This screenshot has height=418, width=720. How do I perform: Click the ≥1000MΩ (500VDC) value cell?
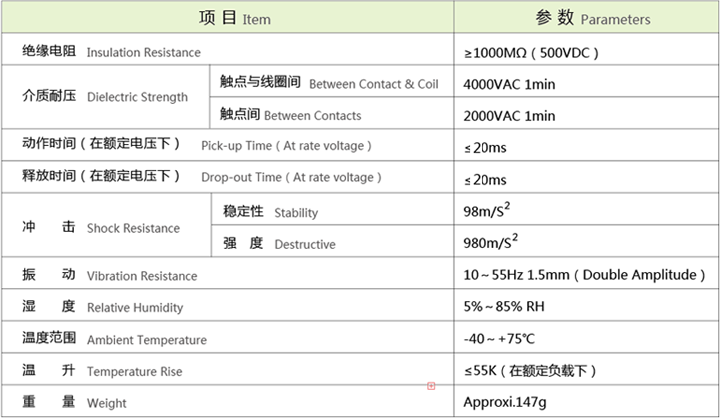[x=531, y=51]
